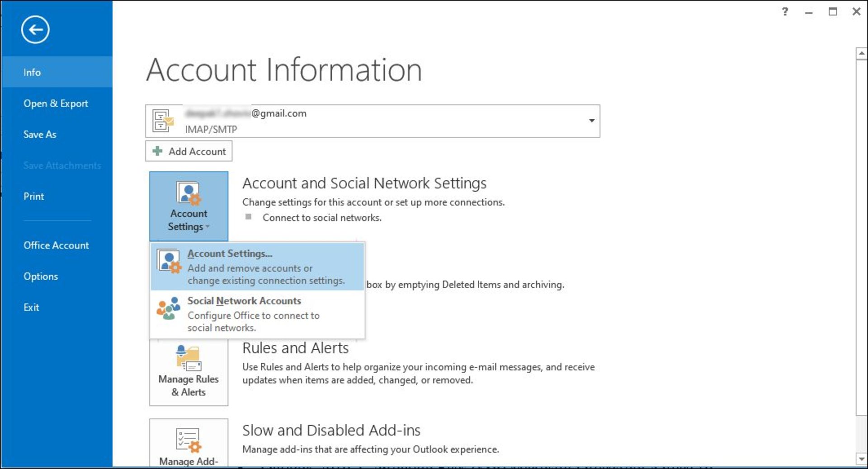Minimize the Outlook window
The width and height of the screenshot is (868, 469).
pyautogui.click(x=809, y=12)
